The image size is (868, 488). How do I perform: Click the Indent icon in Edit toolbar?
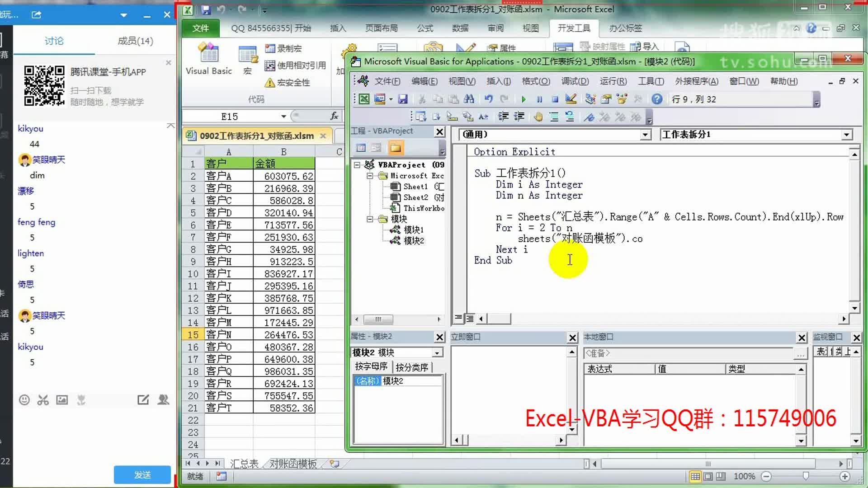point(503,117)
